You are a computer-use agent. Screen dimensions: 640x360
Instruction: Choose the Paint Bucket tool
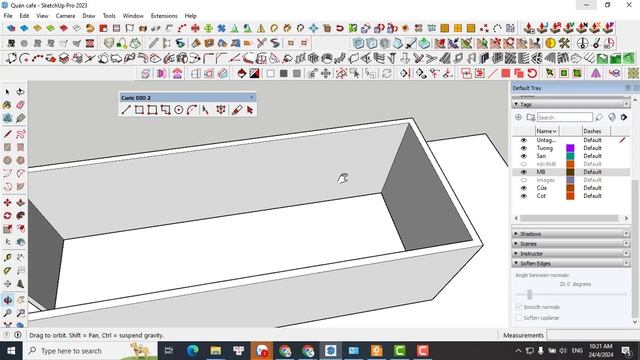(7, 105)
